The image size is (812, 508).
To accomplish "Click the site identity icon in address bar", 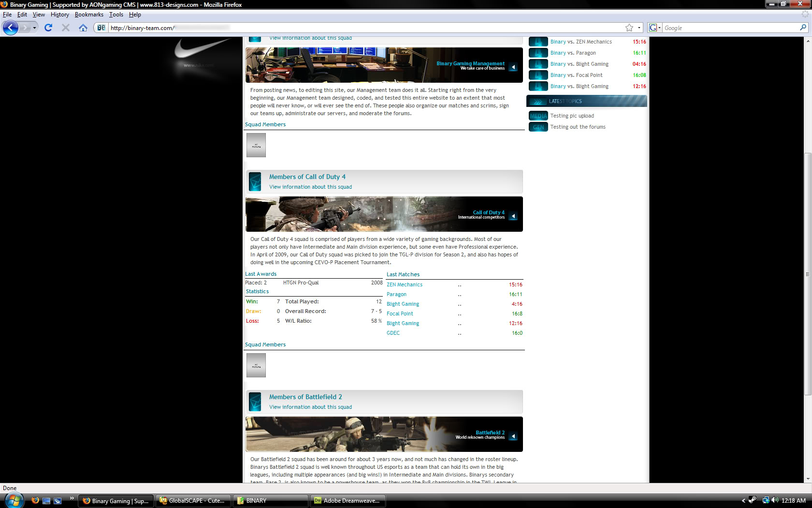I will point(101,28).
